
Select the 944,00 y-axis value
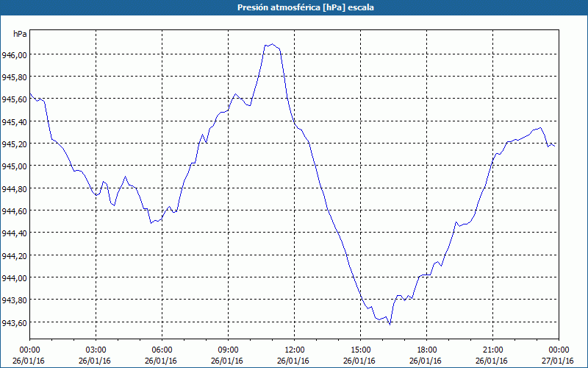[x=14, y=278]
